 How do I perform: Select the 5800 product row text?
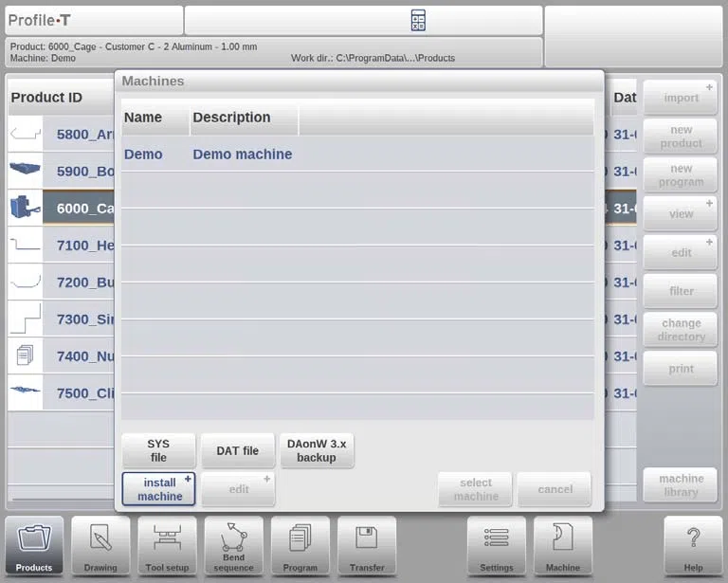85,135
